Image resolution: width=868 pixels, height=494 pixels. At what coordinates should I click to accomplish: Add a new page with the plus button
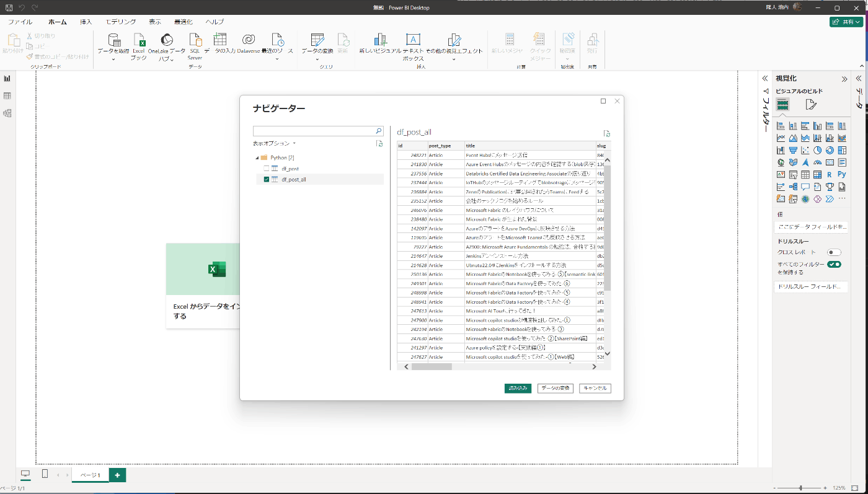[117, 475]
